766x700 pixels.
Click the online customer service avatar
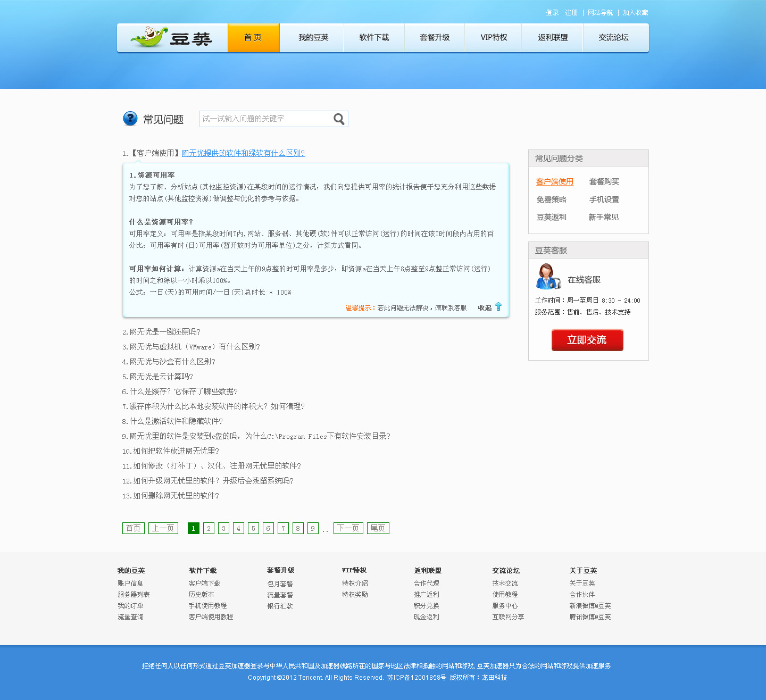(548, 276)
